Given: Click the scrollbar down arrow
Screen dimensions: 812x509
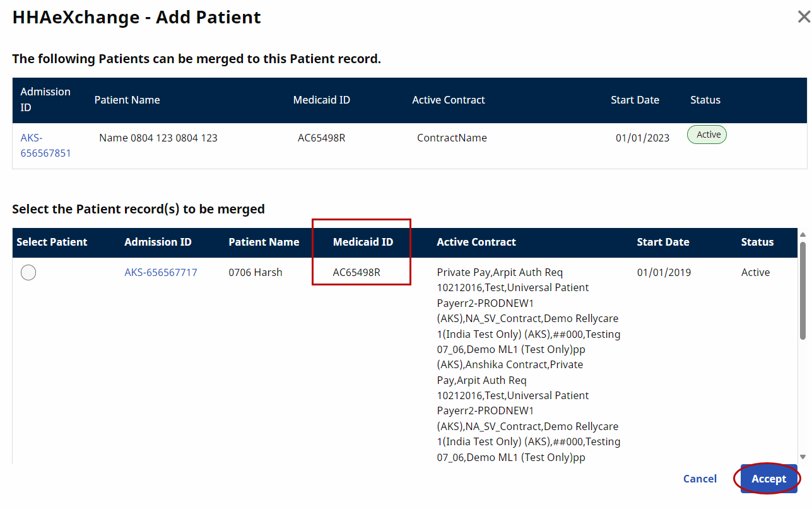Looking at the screenshot, I should point(803,457).
